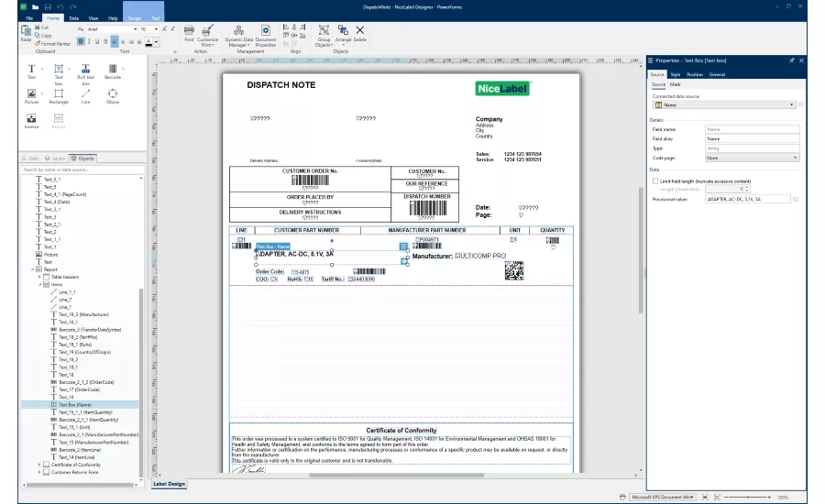Choose the Rich text box tool
The height and width of the screenshot is (504, 825).
click(86, 74)
